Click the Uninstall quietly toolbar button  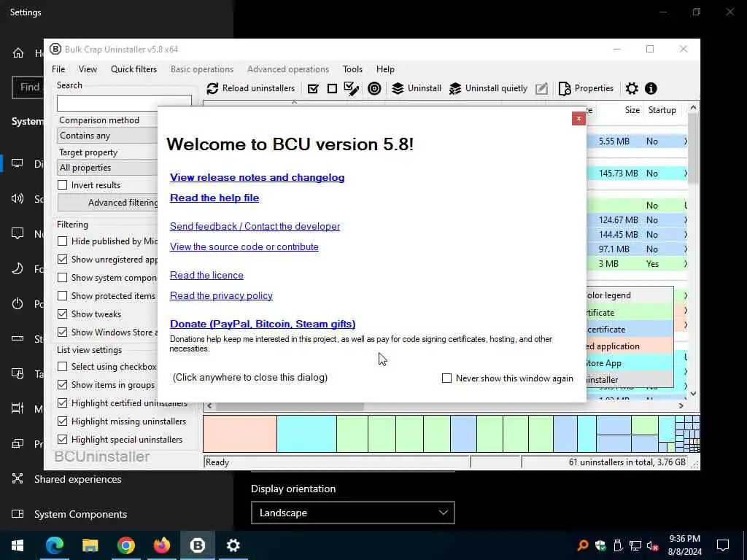click(488, 88)
